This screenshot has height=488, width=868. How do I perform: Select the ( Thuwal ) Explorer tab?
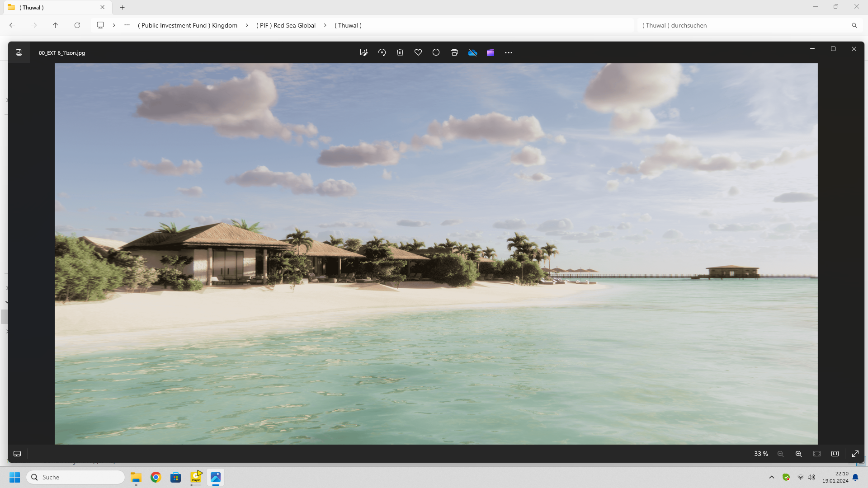57,8
